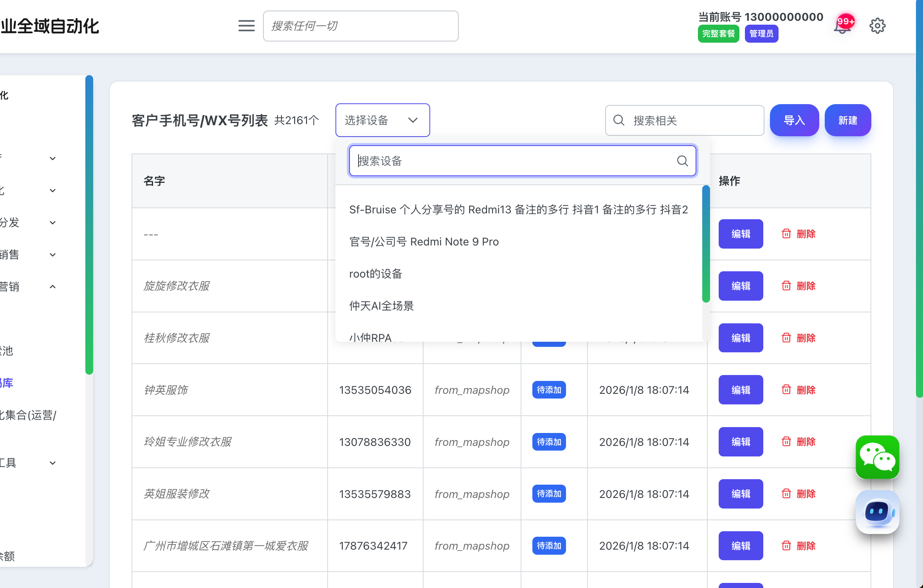Open the robot assistant floating icon
Screen dimensions: 923x588
click(877, 512)
